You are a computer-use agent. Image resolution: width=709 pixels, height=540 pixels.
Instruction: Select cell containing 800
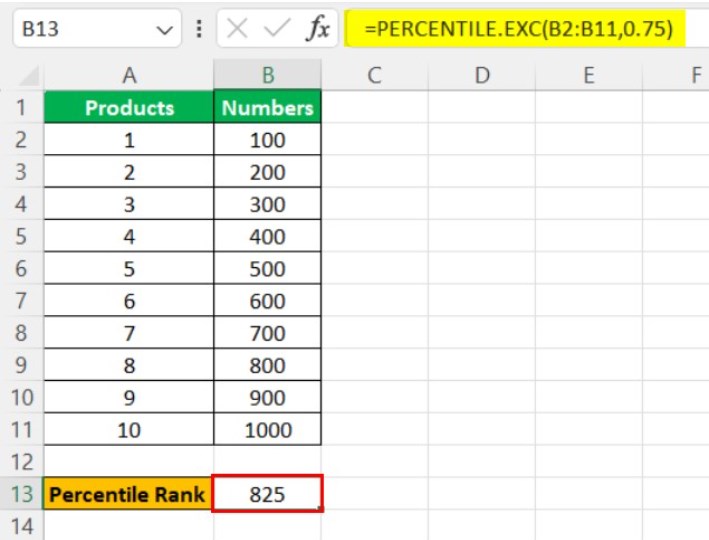click(267, 365)
